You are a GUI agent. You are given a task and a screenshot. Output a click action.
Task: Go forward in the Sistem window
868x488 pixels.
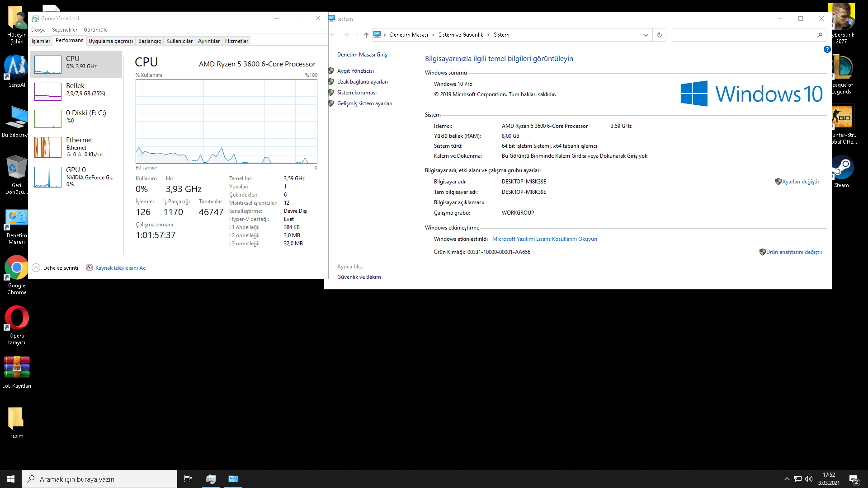[x=346, y=35]
